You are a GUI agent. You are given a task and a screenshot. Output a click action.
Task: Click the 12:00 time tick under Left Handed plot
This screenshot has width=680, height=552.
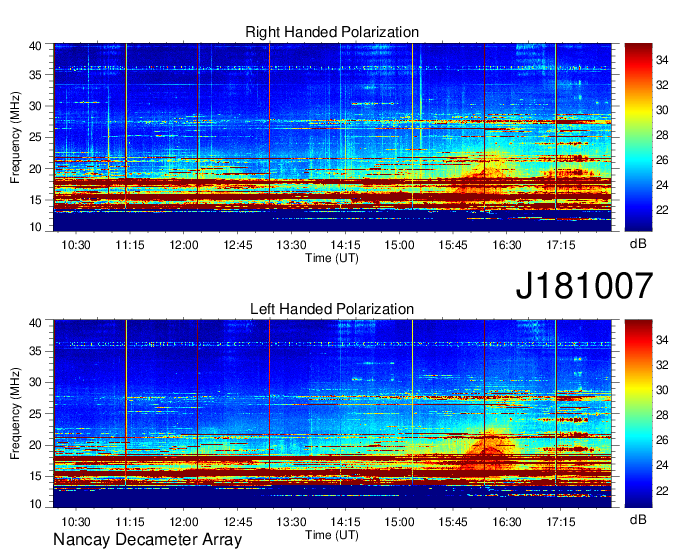coord(184,522)
